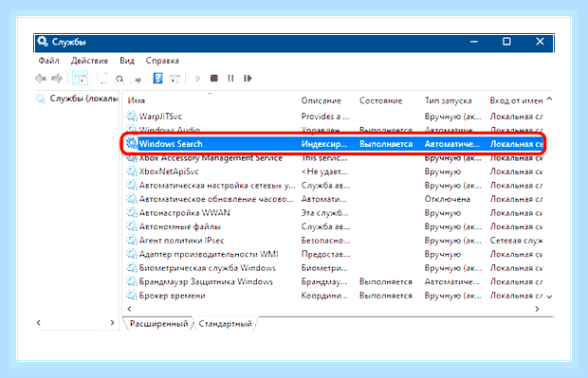Click the Forward arrow in toolbar

(x=57, y=79)
